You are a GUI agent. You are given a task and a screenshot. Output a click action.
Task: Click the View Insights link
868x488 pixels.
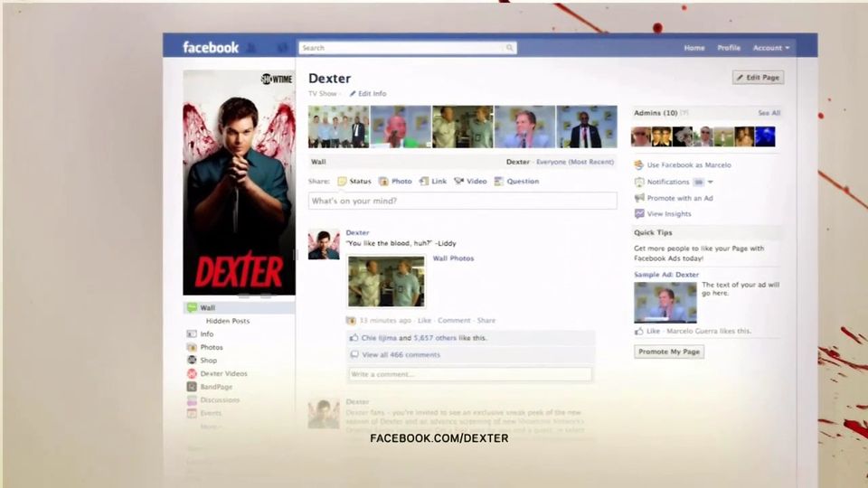point(669,213)
